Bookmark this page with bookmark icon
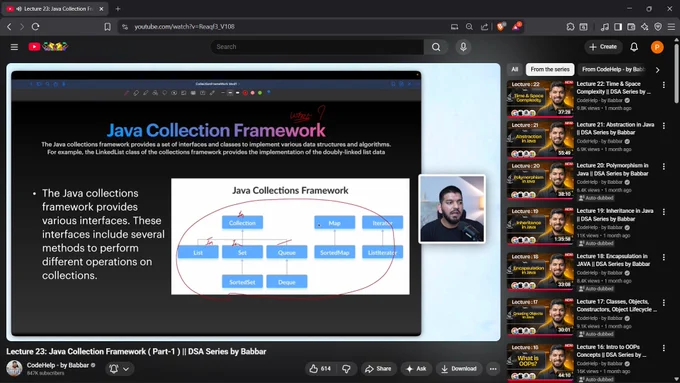Viewport: 680px width, 383px height. point(107,26)
